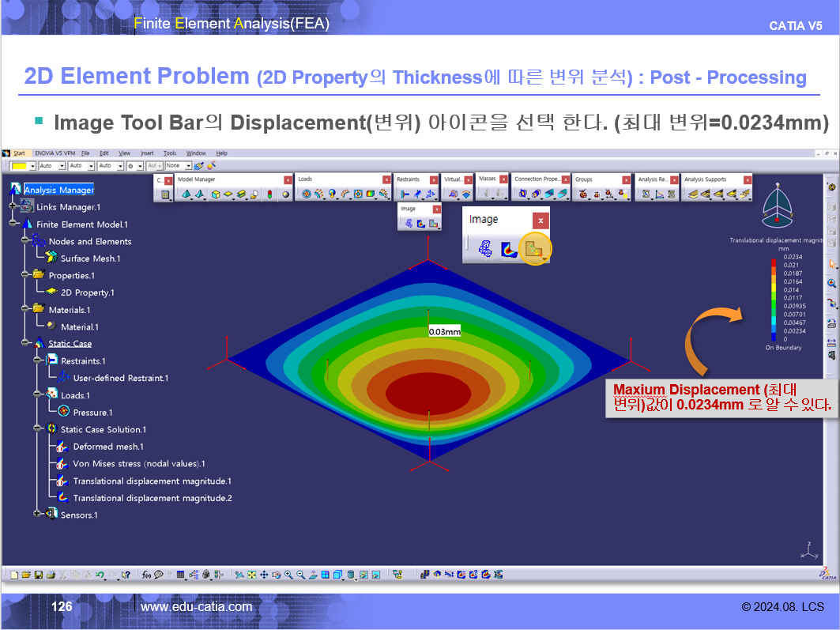Click the red 0.0234 color legend swatch
The image size is (840, 630).
point(775,258)
